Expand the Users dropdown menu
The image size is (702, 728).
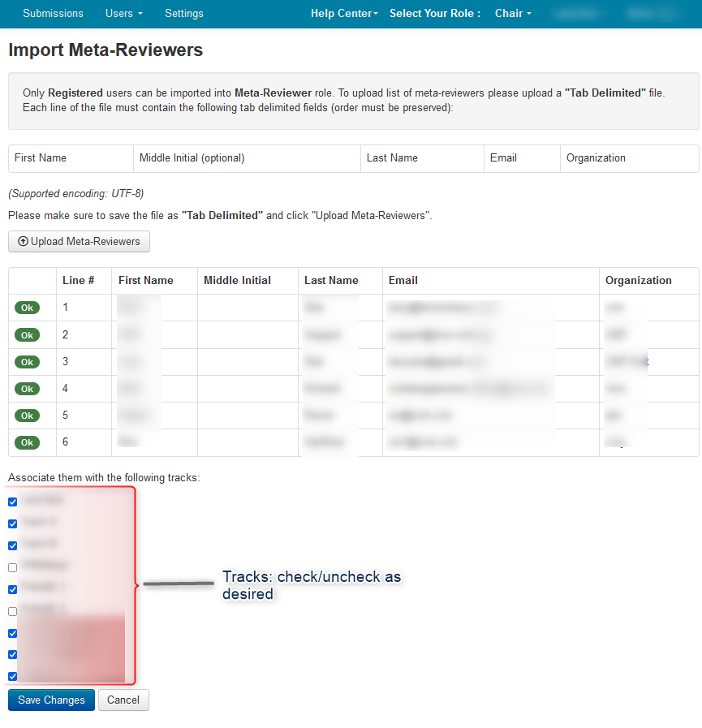click(123, 13)
